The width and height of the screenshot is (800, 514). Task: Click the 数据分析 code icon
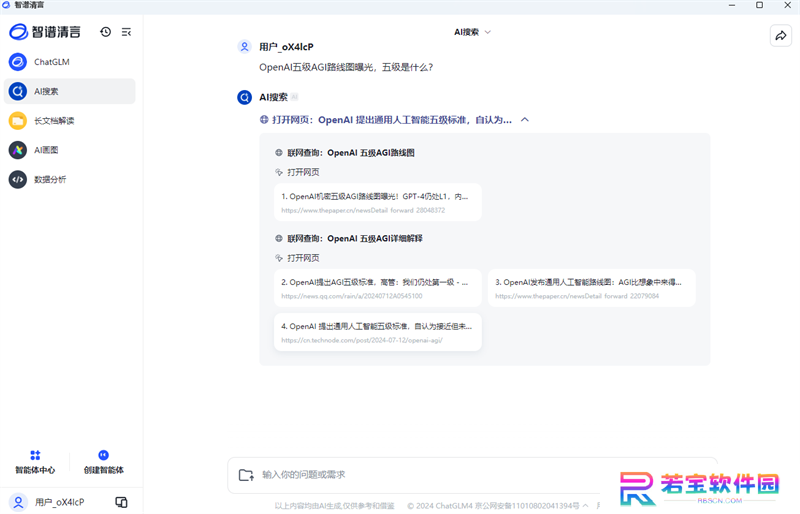(18, 180)
